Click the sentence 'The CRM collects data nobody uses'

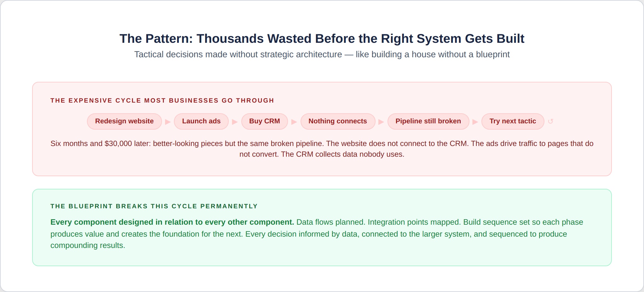(x=343, y=154)
